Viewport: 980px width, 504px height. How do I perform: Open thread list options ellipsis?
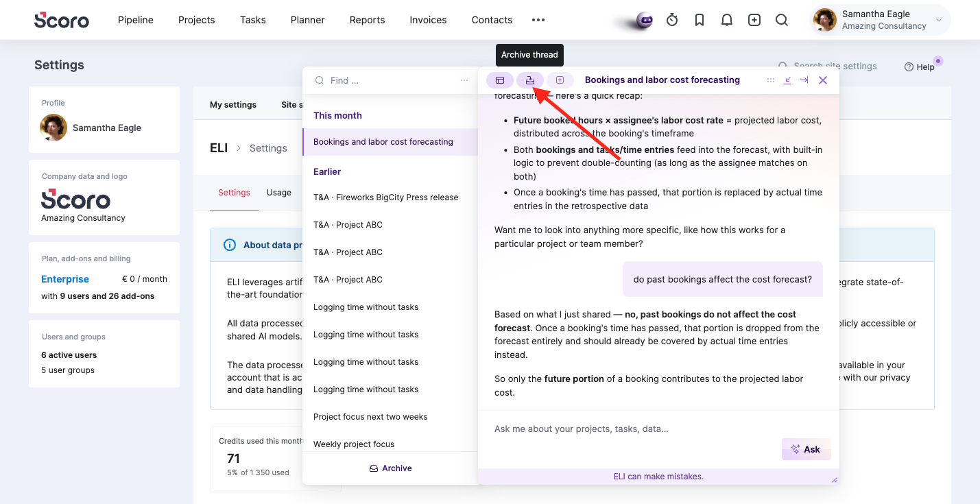coord(464,80)
